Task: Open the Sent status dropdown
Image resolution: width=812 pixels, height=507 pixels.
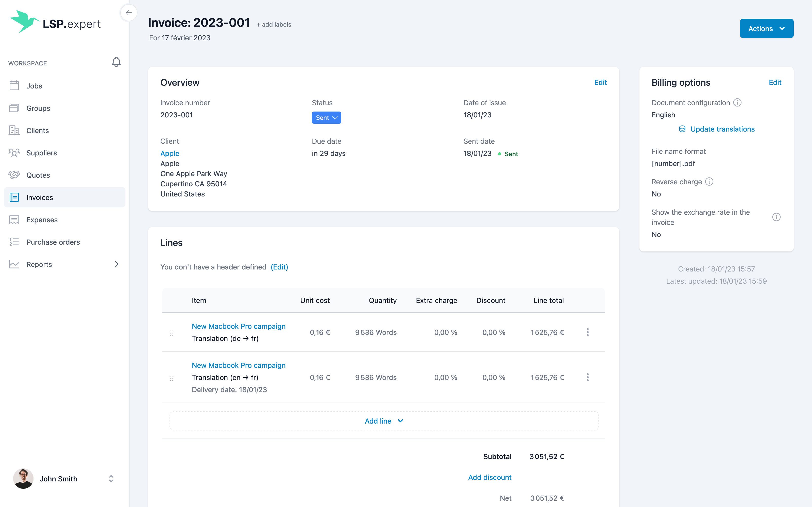Action: 326,117
